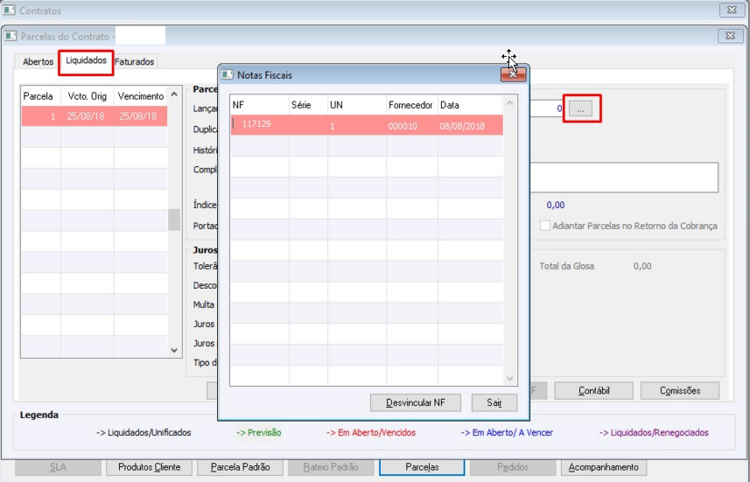Click the Série column header
This screenshot has height=482, width=750.
pyautogui.click(x=309, y=105)
